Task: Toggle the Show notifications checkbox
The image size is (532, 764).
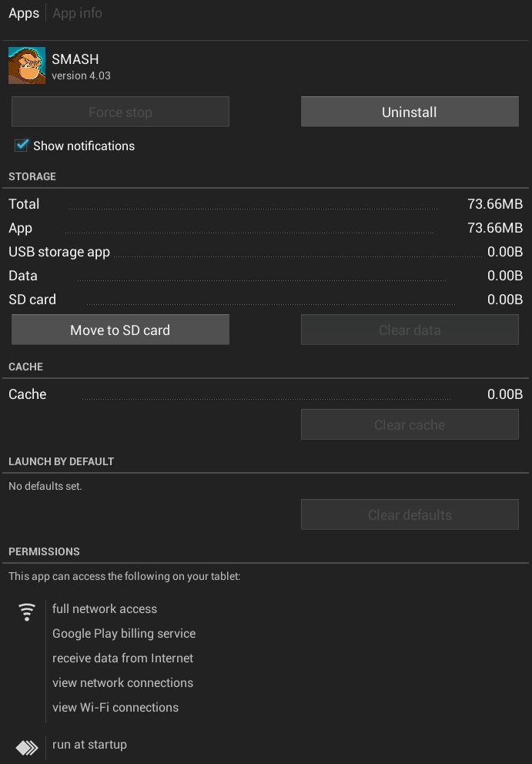Action: pos(22,146)
